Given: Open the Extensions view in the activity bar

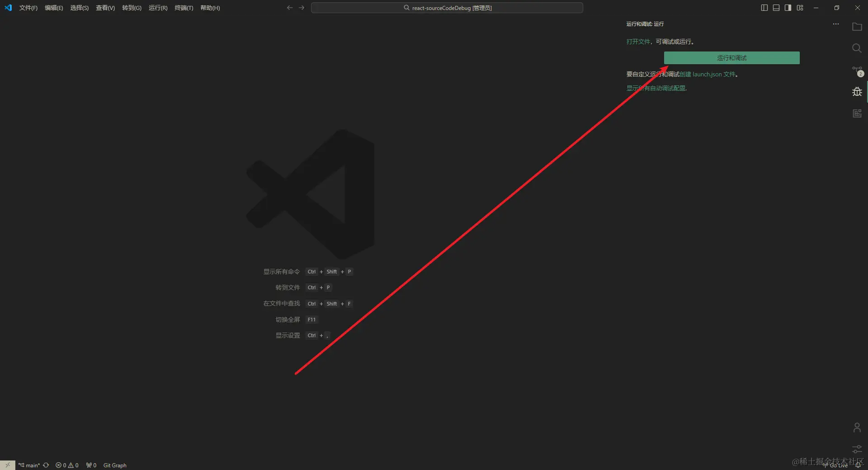Looking at the screenshot, I should click(857, 113).
